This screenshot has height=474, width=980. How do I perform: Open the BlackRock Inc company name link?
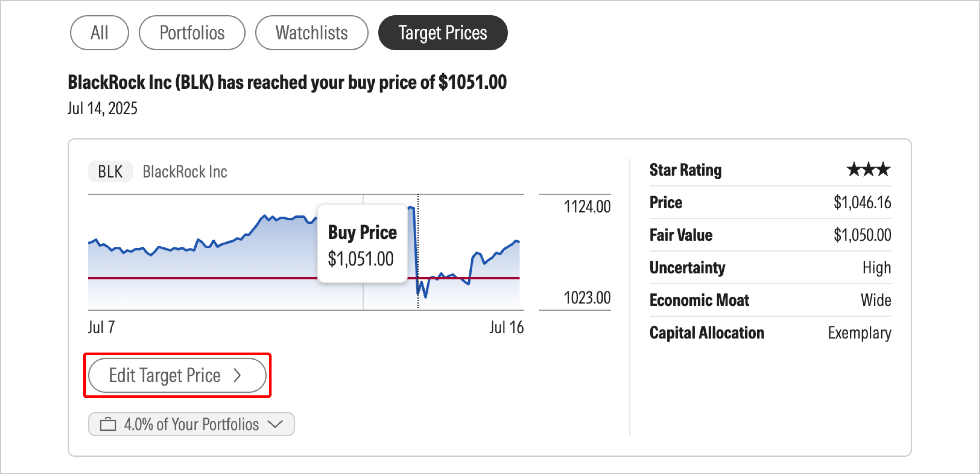pyautogui.click(x=184, y=171)
